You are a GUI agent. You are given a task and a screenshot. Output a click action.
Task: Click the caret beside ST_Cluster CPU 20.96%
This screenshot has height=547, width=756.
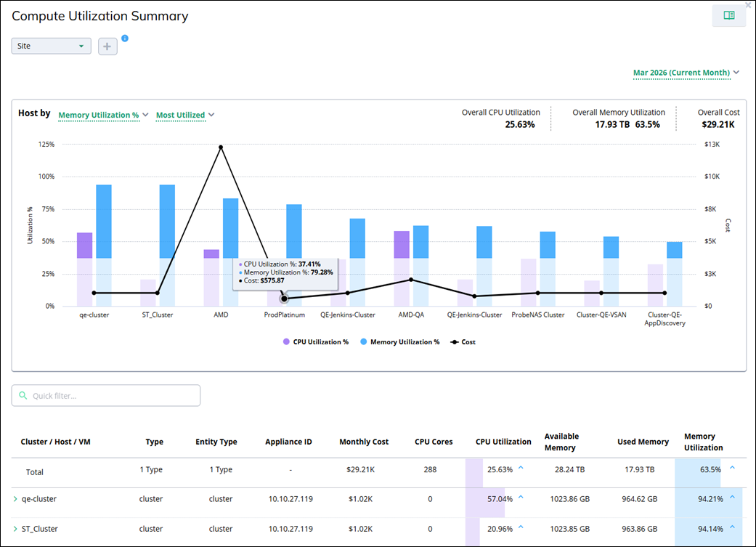[521, 527]
